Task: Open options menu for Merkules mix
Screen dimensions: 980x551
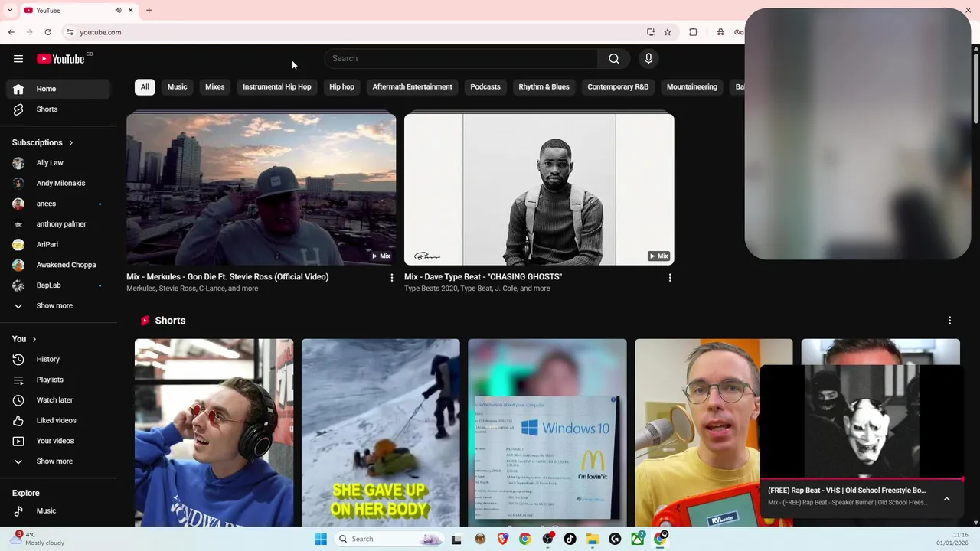Action: [x=392, y=278]
